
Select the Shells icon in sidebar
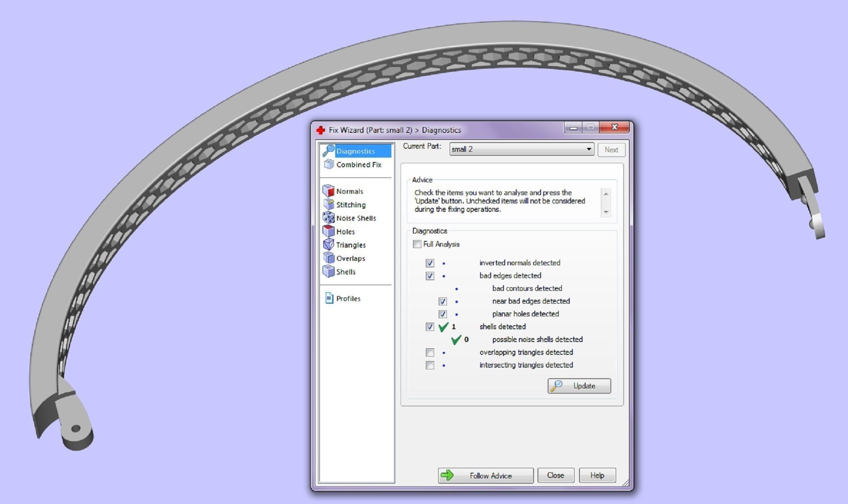329,271
